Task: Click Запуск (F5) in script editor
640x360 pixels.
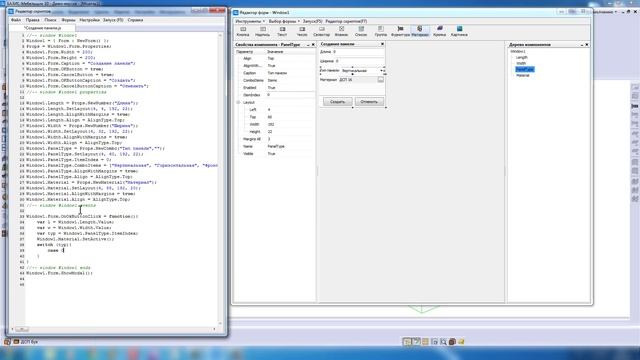Action: 113,20
